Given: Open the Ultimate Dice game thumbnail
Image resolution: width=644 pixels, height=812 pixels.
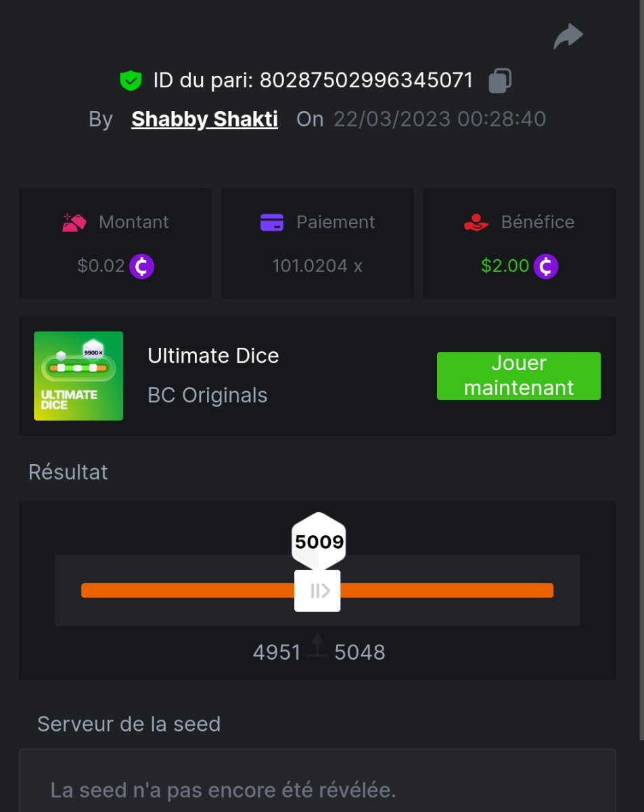Looking at the screenshot, I should point(78,376).
